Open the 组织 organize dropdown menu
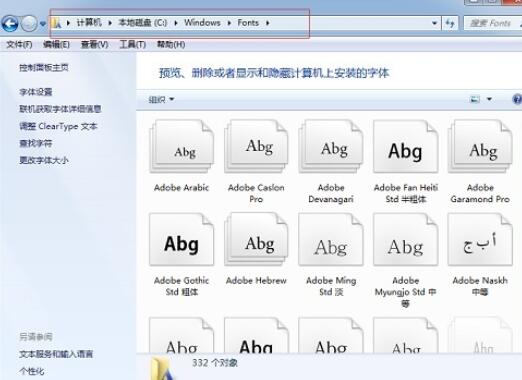Screen dimensions: 522x380 (161, 99)
